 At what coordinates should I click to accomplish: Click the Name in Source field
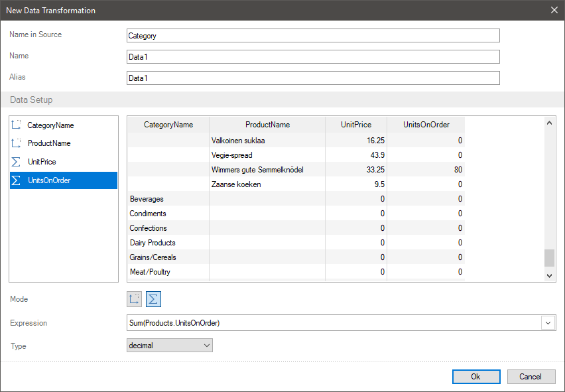pos(313,36)
